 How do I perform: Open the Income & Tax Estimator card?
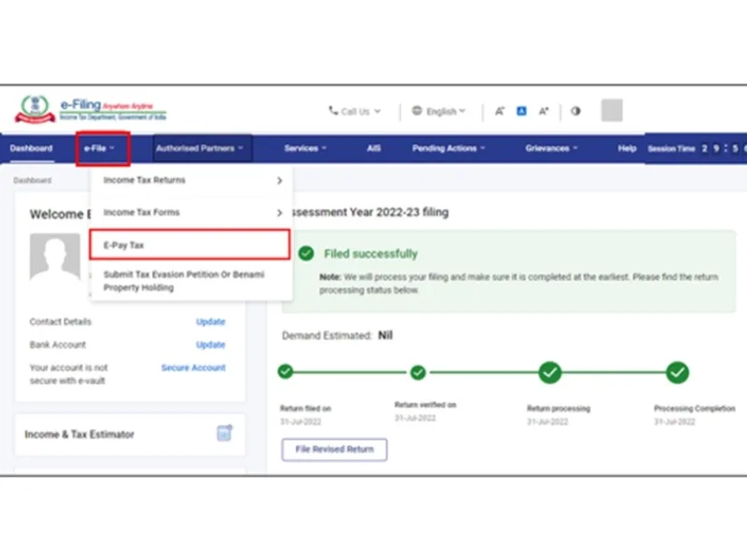(x=130, y=434)
